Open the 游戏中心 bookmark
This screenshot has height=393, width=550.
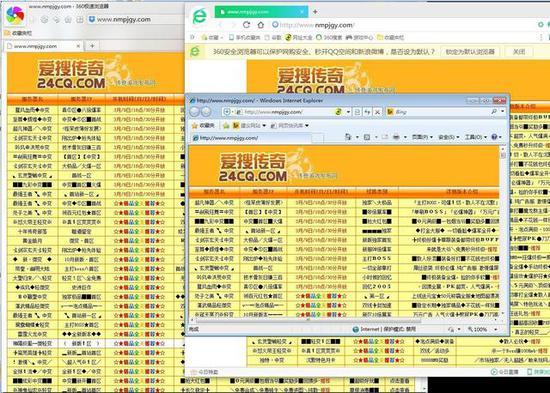[359, 37]
